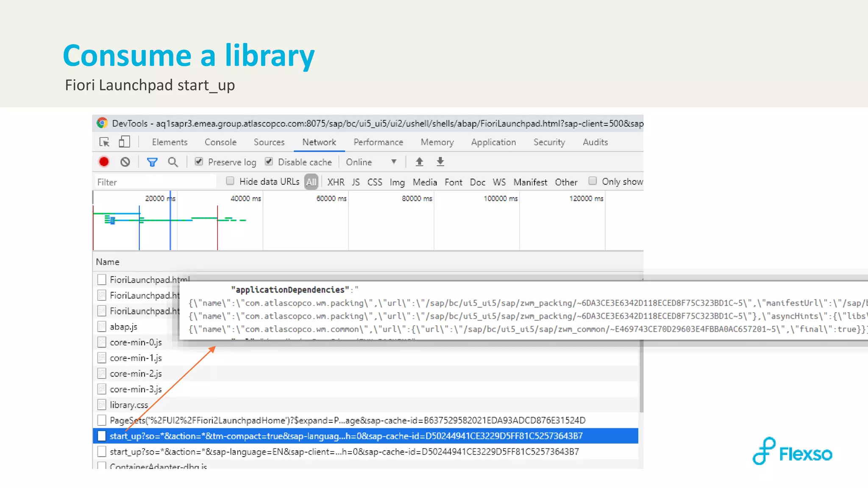Click file icon next to core-min-0.js
868x488 pixels.
pos(102,342)
